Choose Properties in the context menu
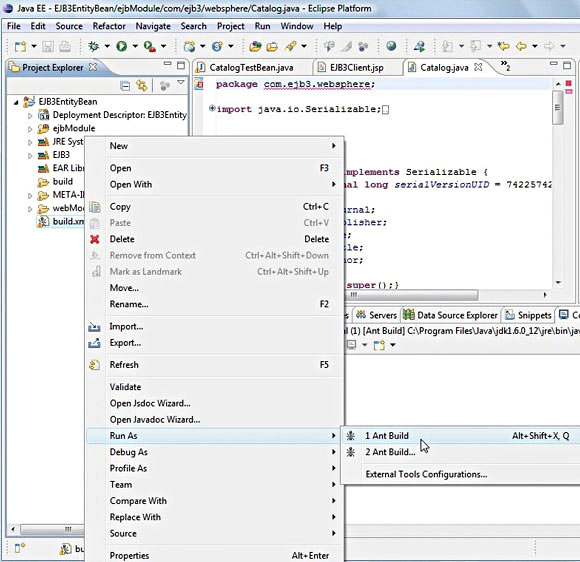The height and width of the screenshot is (562, 580). point(215,556)
